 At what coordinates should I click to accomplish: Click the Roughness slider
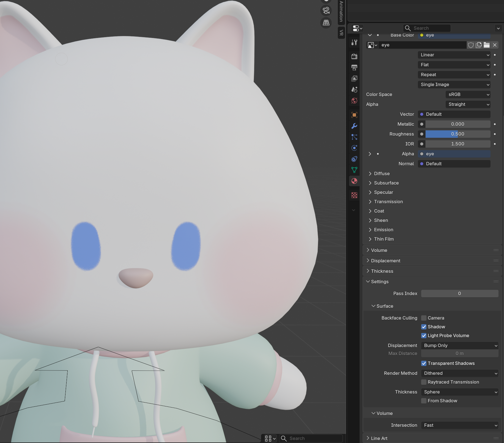pyautogui.click(x=458, y=134)
